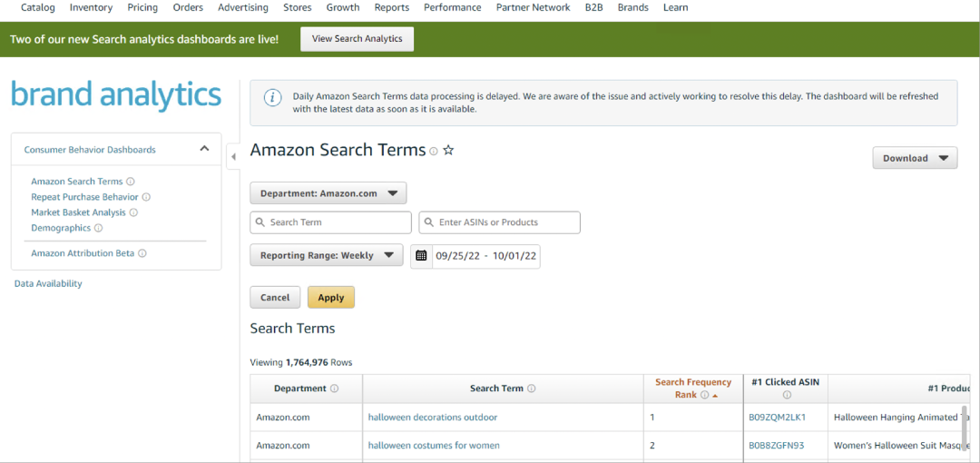Viewport: 980px width, 463px height.
Task: Click rank cell showing 2
Action: (x=693, y=446)
